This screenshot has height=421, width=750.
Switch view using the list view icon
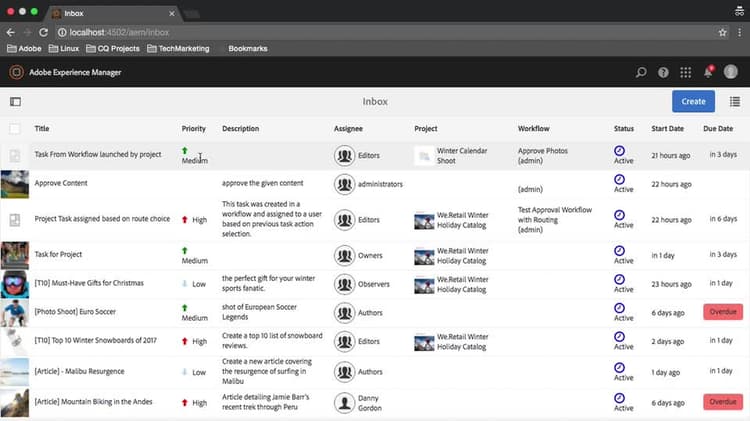[x=735, y=101]
